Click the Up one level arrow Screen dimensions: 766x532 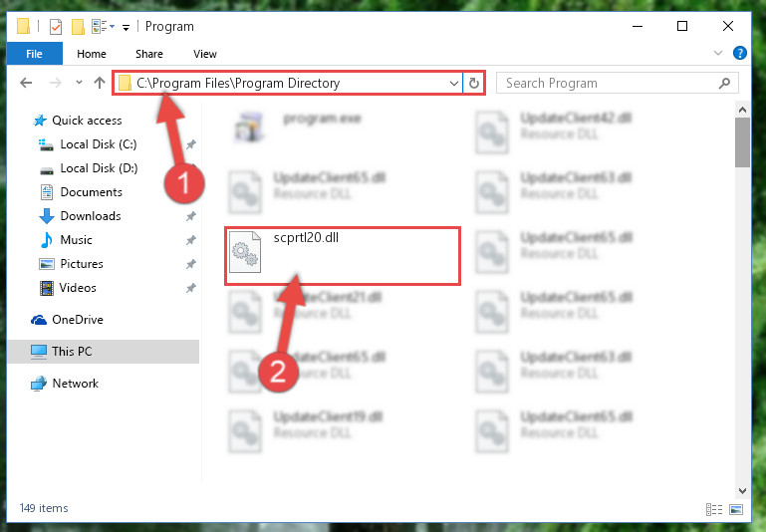pos(100,83)
